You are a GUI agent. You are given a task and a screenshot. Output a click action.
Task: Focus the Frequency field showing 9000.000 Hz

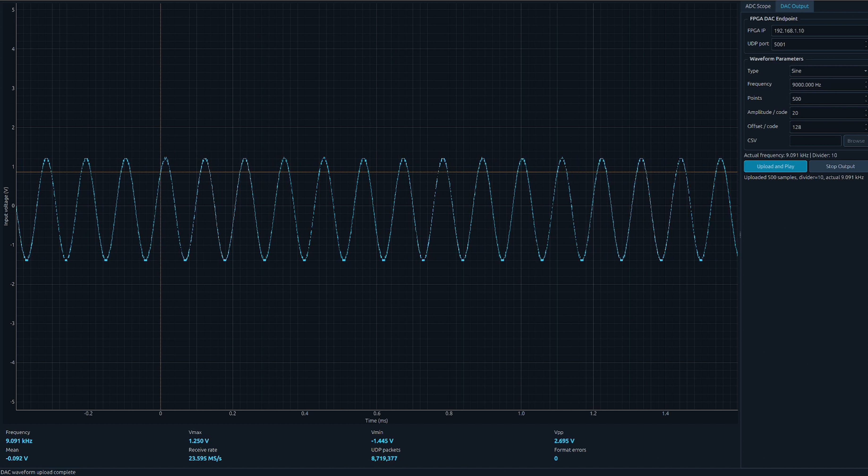829,85
